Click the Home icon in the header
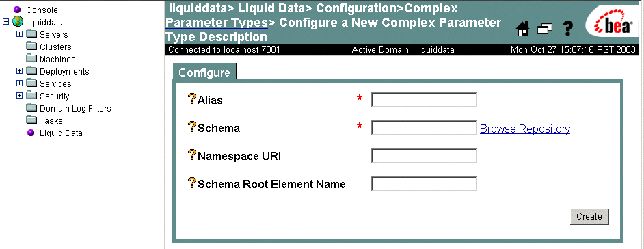This screenshot has height=249, width=644. point(522,29)
